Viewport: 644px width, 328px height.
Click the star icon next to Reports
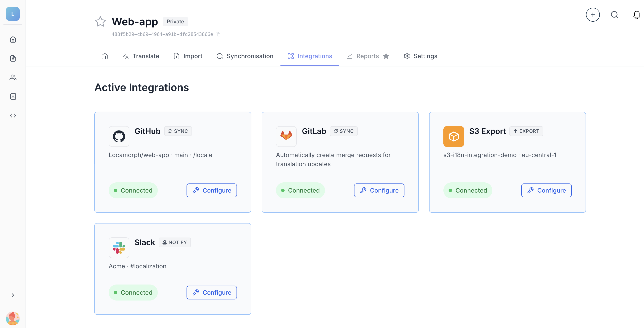[x=386, y=56]
